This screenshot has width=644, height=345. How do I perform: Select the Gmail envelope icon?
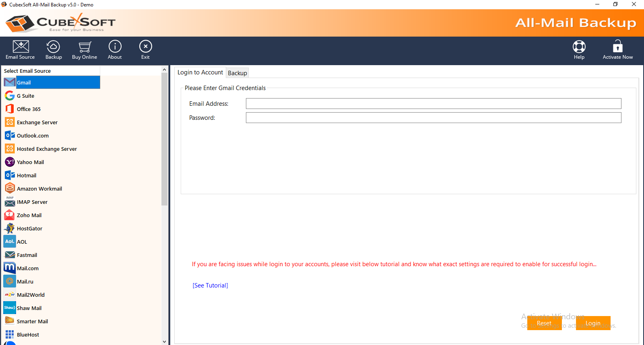(10, 82)
